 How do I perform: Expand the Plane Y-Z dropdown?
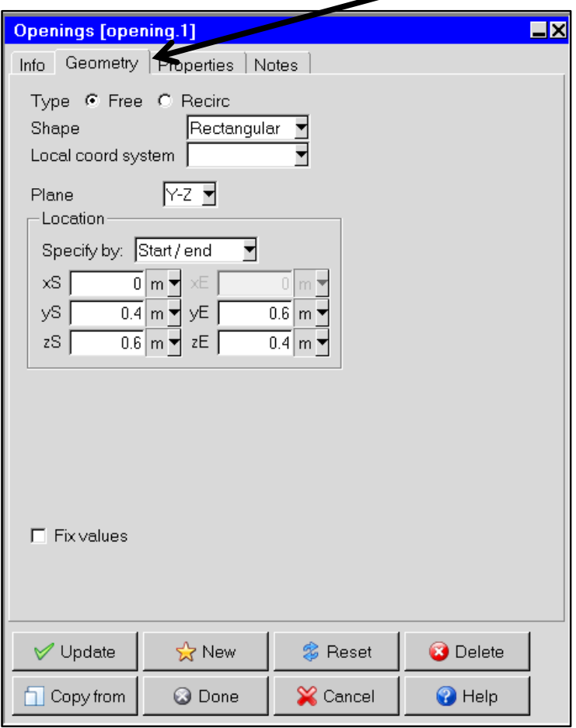click(x=190, y=194)
